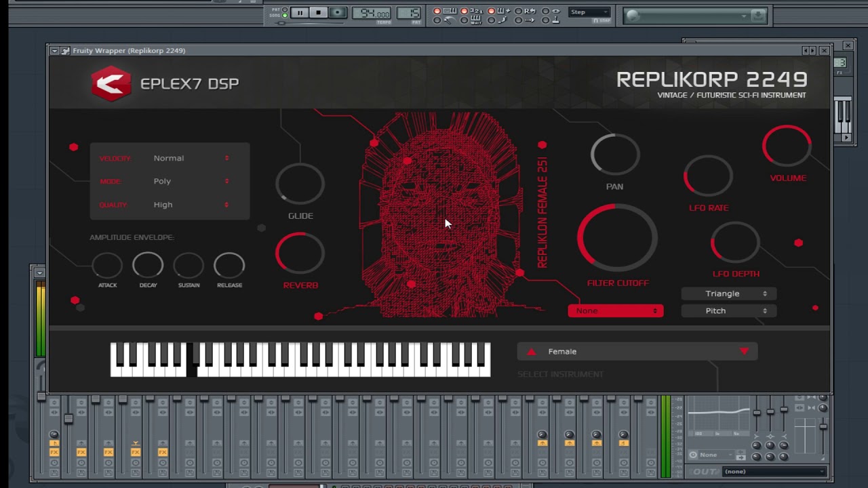868x488 pixels.
Task: Toggle the multilink controllers icon
Action: click(x=556, y=11)
